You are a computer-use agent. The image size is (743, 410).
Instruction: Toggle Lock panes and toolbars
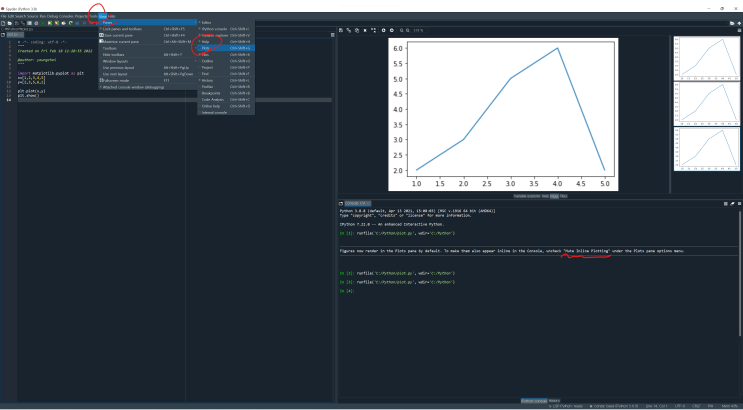pyautogui.click(x=147, y=29)
